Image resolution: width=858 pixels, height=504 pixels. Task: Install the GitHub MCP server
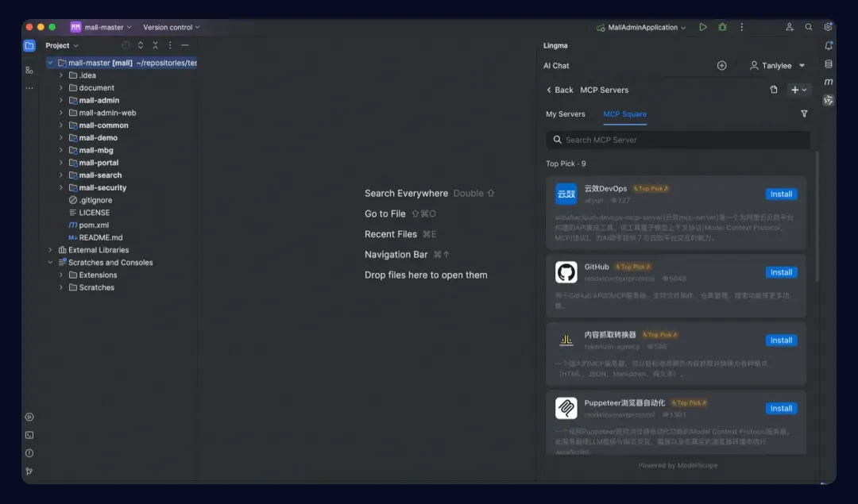781,272
